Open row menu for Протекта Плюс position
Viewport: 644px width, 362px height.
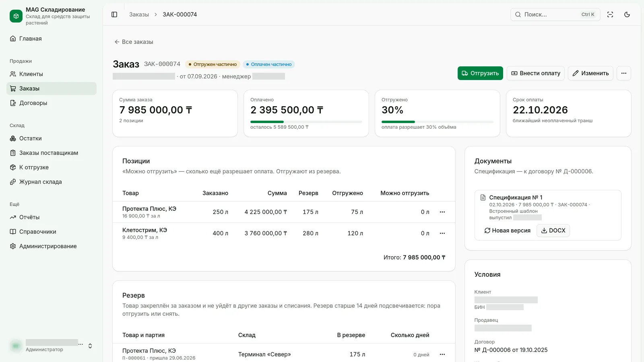[442, 212]
